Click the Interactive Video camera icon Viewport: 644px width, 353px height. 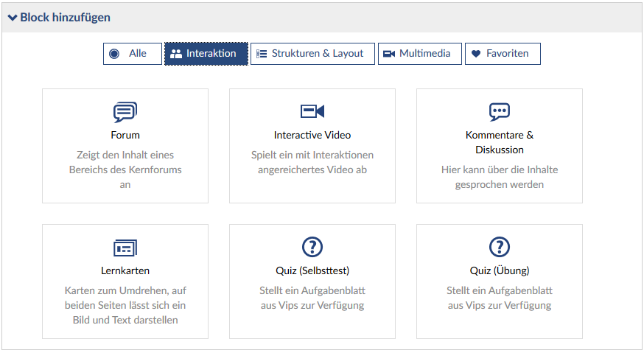[x=312, y=111]
